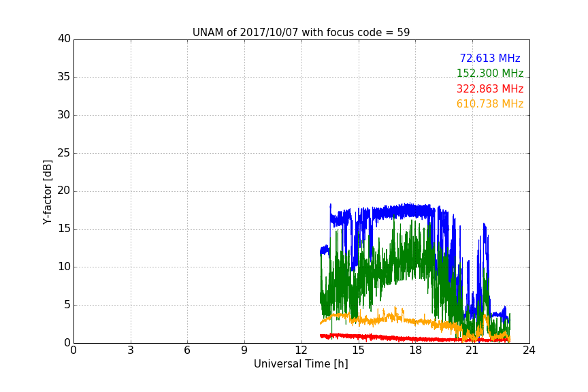This screenshot has width=588, height=392.
Task: Select the 322.863 MHz legend label
Action: click(x=490, y=89)
